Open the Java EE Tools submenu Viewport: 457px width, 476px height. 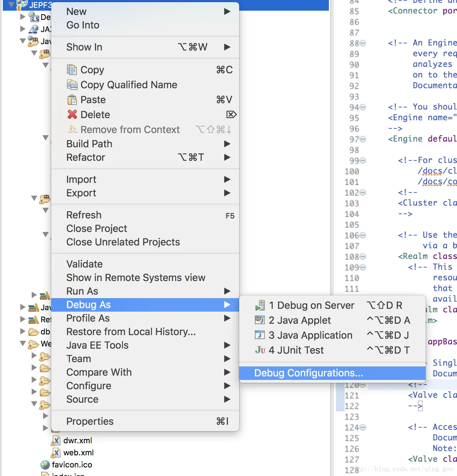145,345
